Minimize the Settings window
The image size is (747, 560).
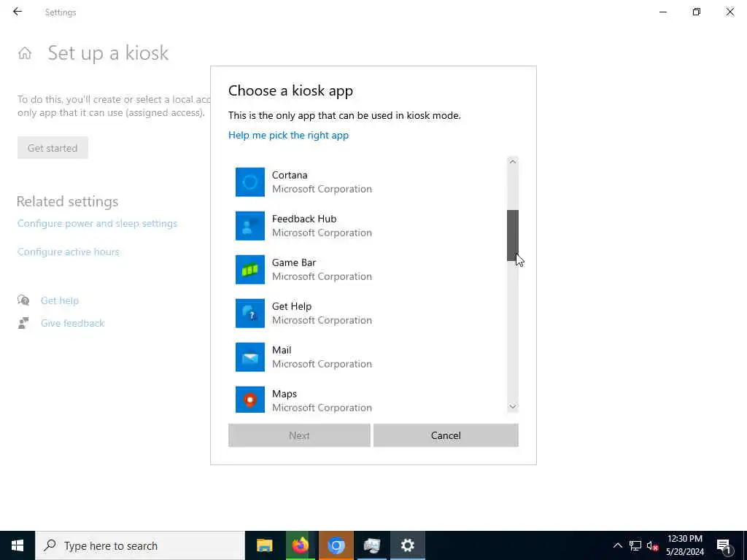[x=662, y=12]
